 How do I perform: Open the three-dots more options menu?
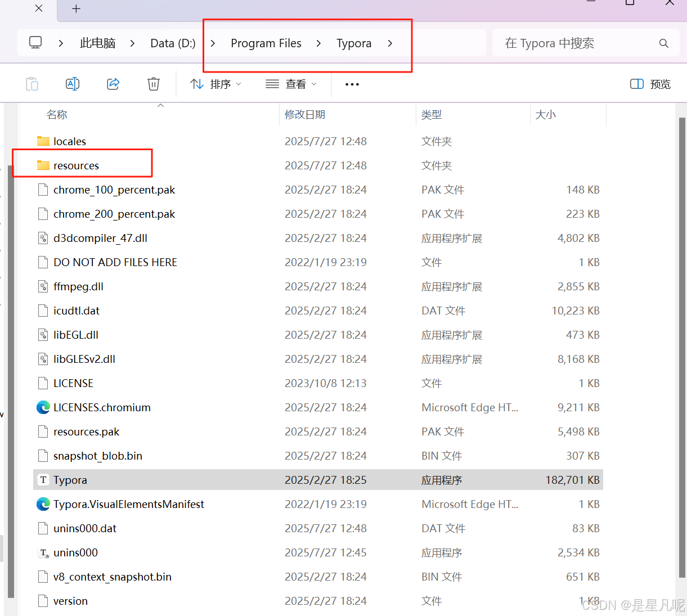click(352, 84)
